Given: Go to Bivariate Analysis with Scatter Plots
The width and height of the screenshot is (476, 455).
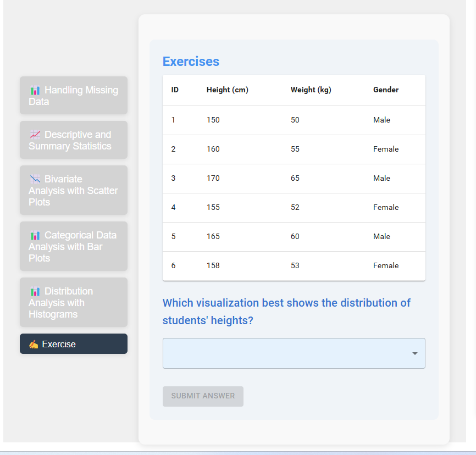Looking at the screenshot, I should click(x=74, y=190).
